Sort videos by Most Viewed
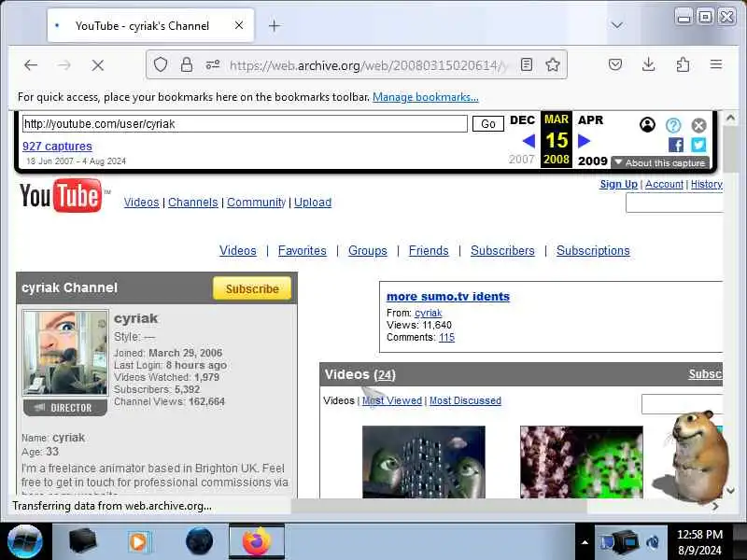Image resolution: width=747 pixels, height=560 pixels. tap(392, 400)
